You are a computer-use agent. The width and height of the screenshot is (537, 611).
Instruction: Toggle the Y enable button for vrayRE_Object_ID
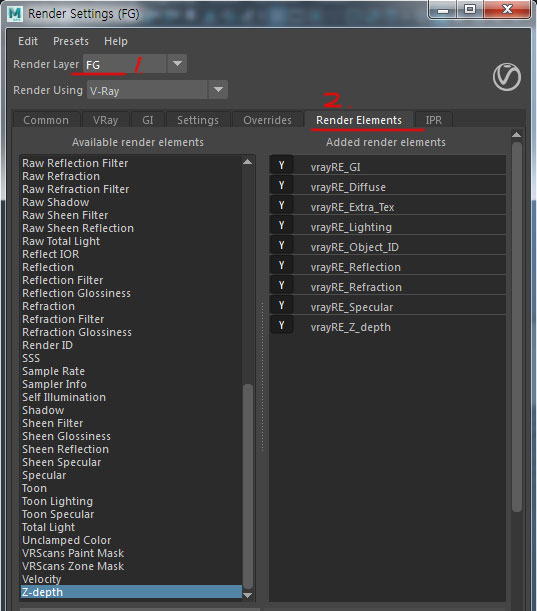pos(281,245)
